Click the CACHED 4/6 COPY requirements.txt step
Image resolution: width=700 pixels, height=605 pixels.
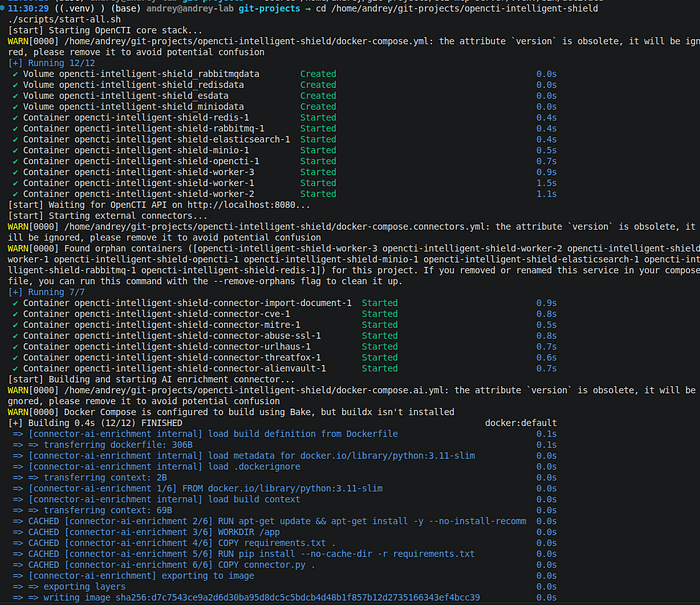tap(284, 543)
